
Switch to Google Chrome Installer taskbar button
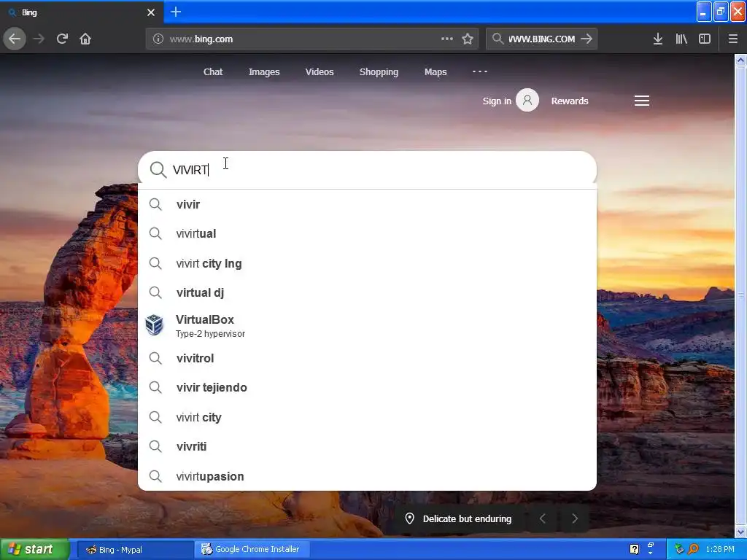click(252, 550)
